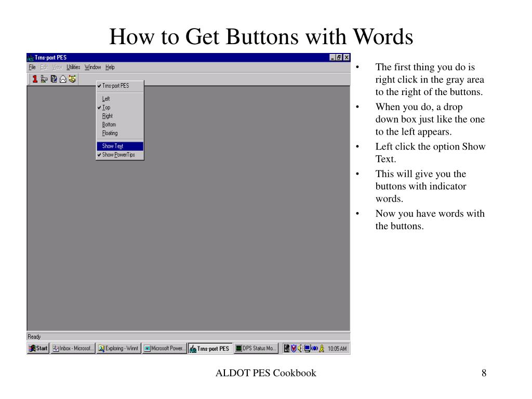Click the blue round tray icon
Screen dimensions: 532x399
pyautogui.click(x=314, y=349)
